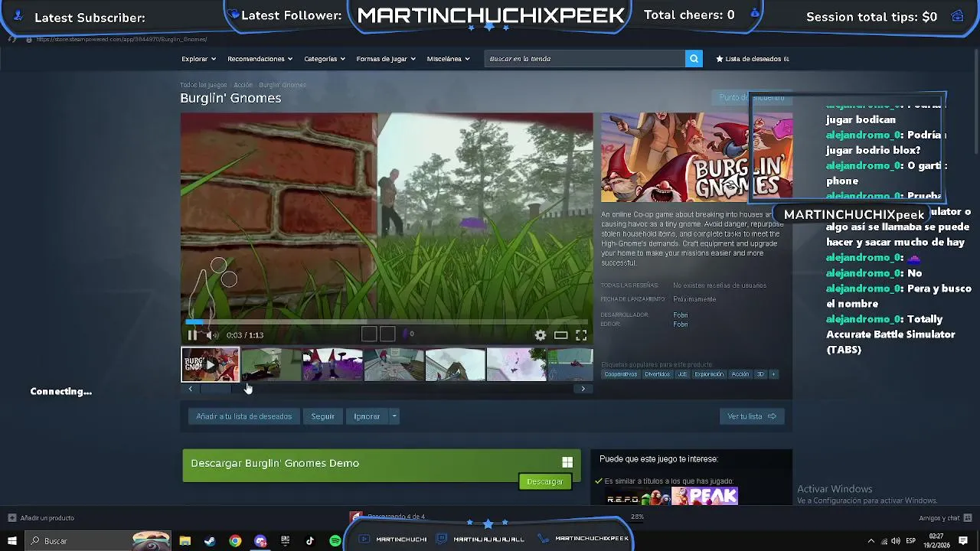Image resolution: width=980 pixels, height=551 pixels.
Task: Click the video progress bar
Action: (x=387, y=323)
